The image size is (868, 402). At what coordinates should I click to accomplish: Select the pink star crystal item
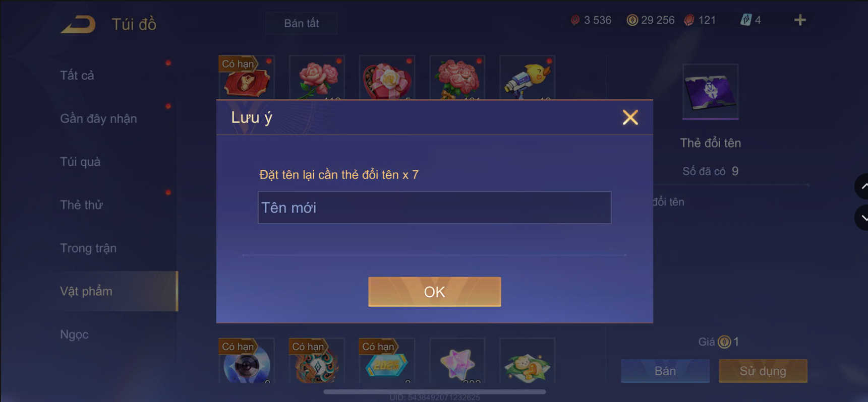(457, 361)
